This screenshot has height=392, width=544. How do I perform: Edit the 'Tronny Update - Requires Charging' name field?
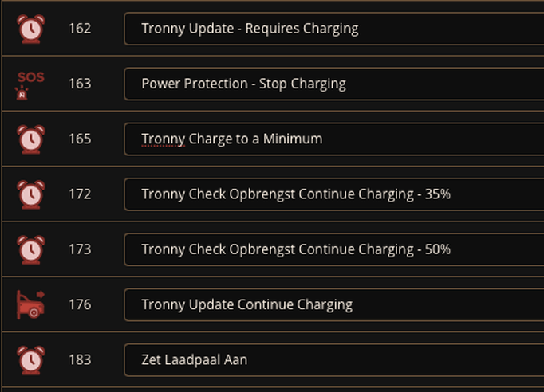click(x=333, y=29)
